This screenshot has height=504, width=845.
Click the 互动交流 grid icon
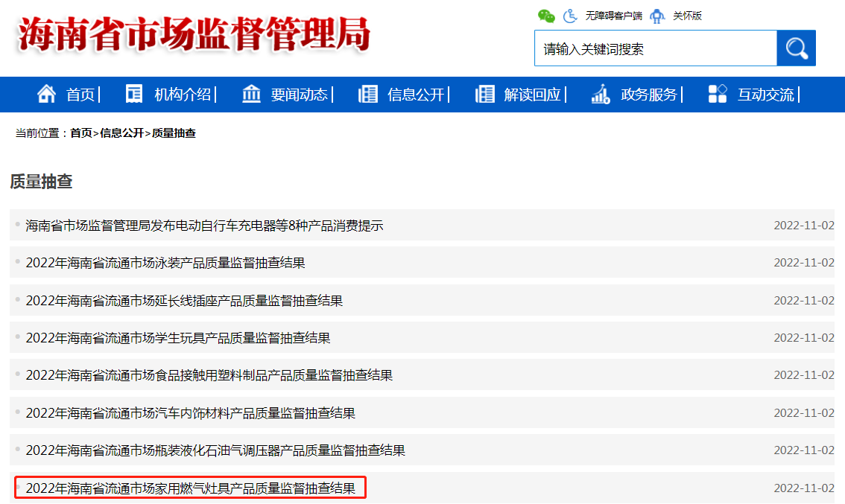[718, 94]
